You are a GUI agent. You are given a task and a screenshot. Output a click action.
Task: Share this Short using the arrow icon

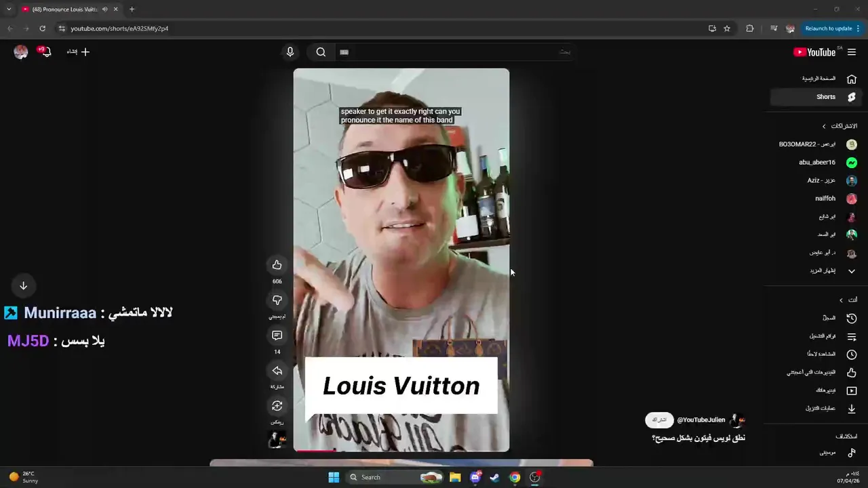[x=277, y=371]
